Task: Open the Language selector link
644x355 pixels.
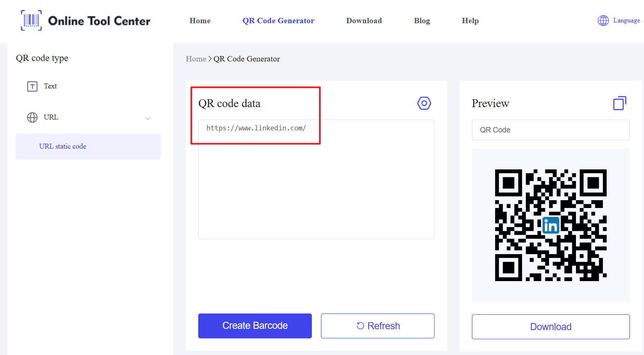Action: coord(626,20)
